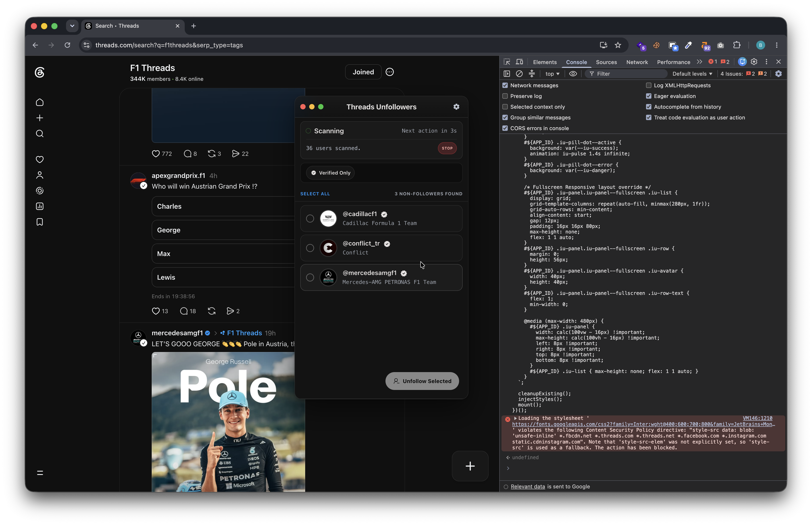Switch to the Network tab in DevTools
812x525 pixels.
pyautogui.click(x=637, y=62)
